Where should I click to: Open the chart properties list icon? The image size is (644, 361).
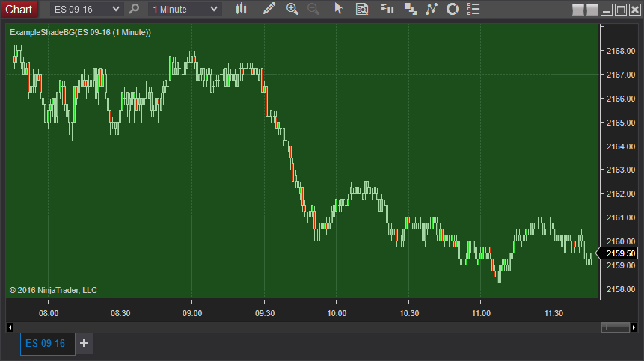coord(473,9)
